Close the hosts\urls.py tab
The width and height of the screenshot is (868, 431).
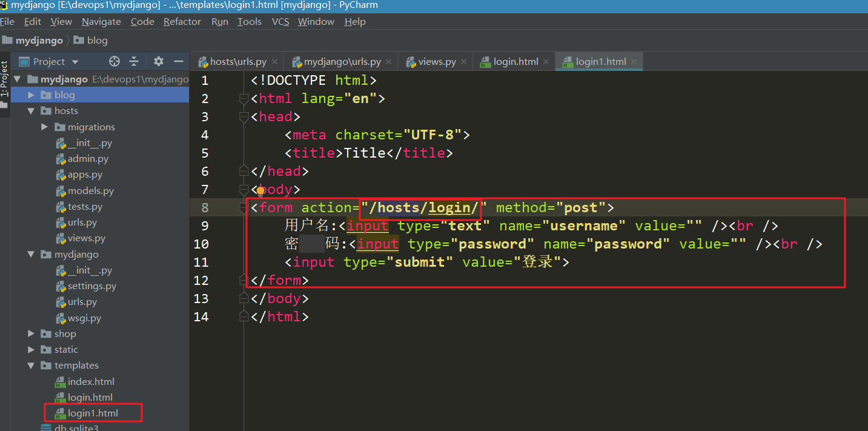(274, 62)
